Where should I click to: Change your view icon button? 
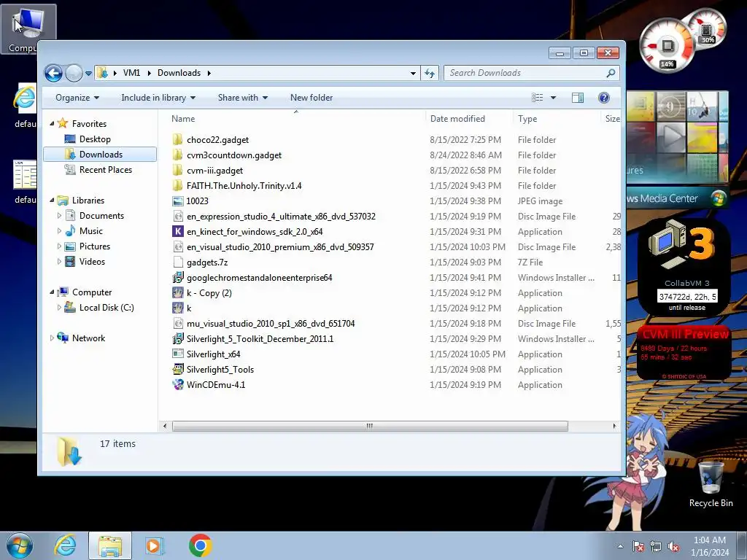(x=538, y=98)
